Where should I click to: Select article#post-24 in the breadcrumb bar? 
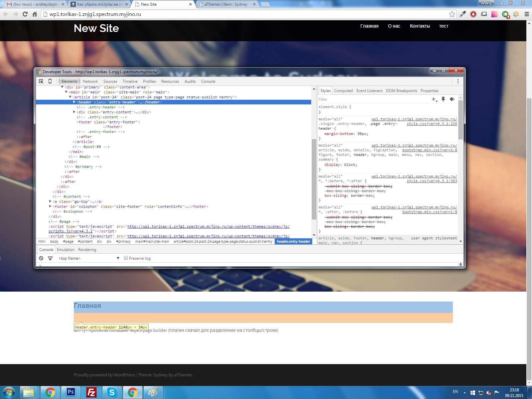click(223, 241)
